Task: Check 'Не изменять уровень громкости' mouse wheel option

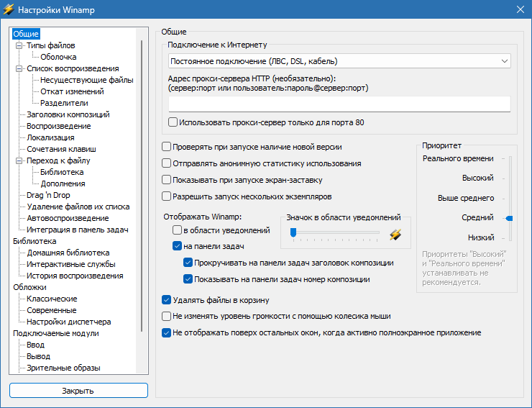Action: pos(166,316)
